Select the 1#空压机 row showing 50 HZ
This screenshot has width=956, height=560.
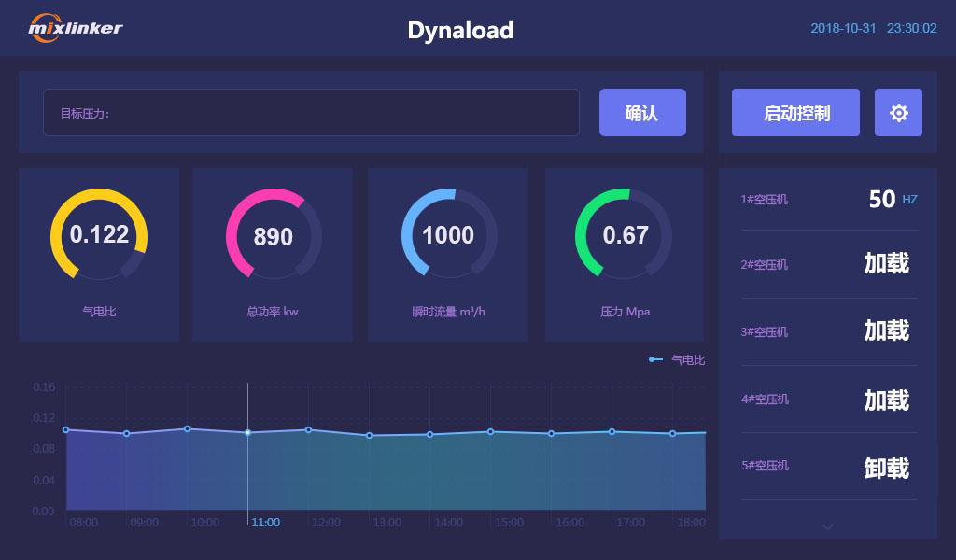827,199
